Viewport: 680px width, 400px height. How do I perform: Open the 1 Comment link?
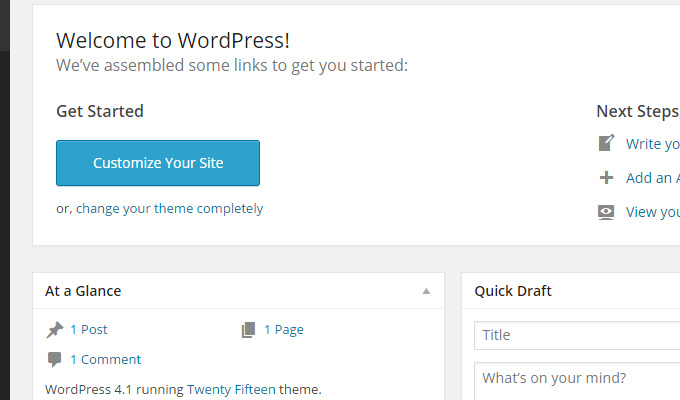click(x=106, y=360)
